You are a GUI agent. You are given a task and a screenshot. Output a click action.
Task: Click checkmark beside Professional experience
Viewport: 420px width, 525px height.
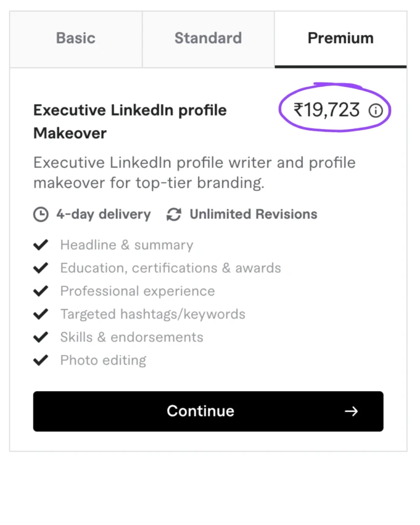tap(41, 291)
